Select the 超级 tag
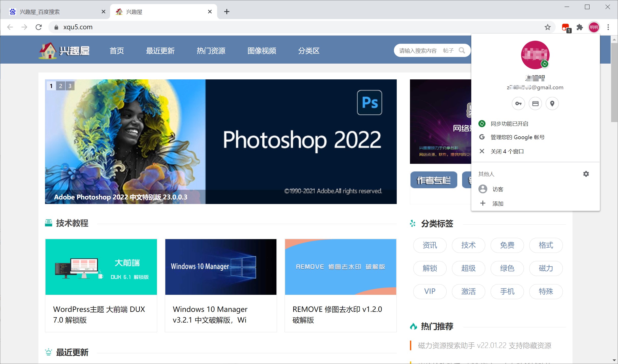 point(468,268)
